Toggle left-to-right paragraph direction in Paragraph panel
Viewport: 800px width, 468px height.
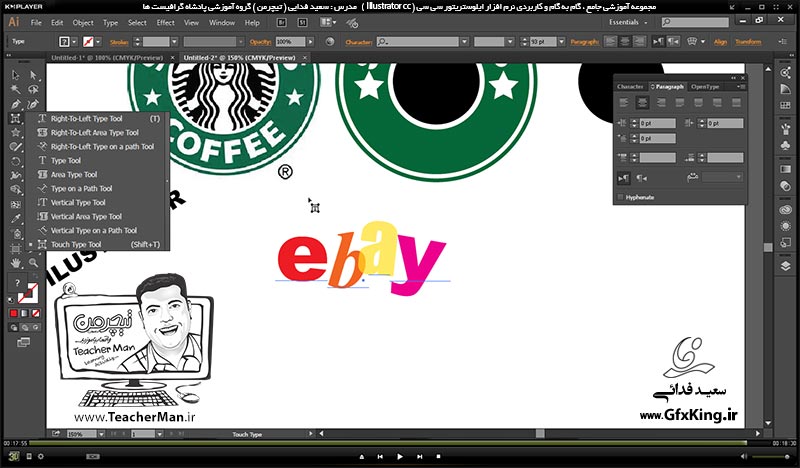tap(623, 178)
